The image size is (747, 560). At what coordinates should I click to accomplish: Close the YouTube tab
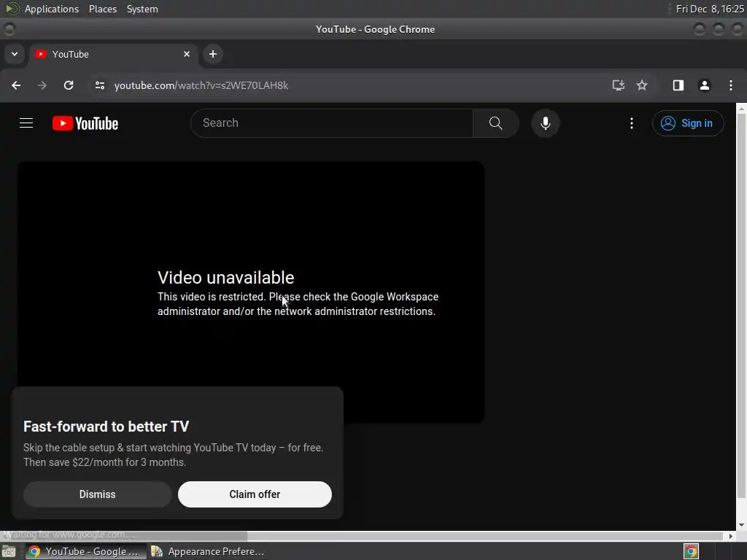187,54
